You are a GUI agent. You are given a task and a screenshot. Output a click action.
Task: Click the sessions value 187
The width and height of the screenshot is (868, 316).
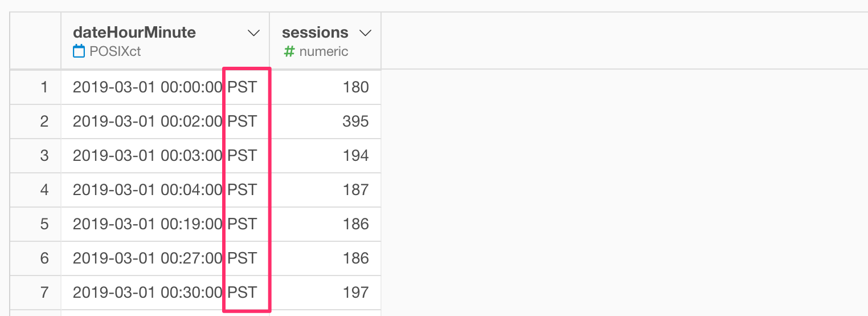(356, 190)
